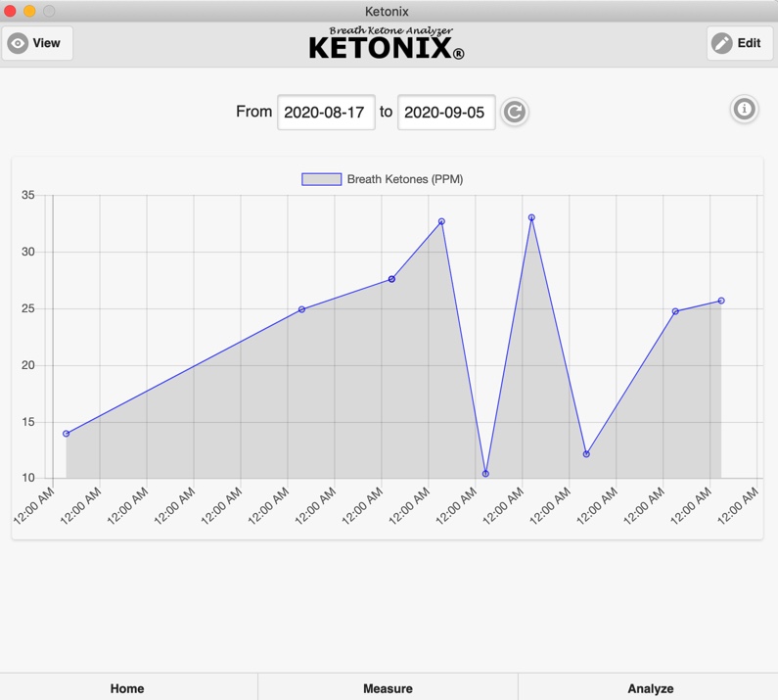The width and height of the screenshot is (778, 700).
Task: Toggle Breath Ketones (PPM) legend label
Action: [x=404, y=179]
